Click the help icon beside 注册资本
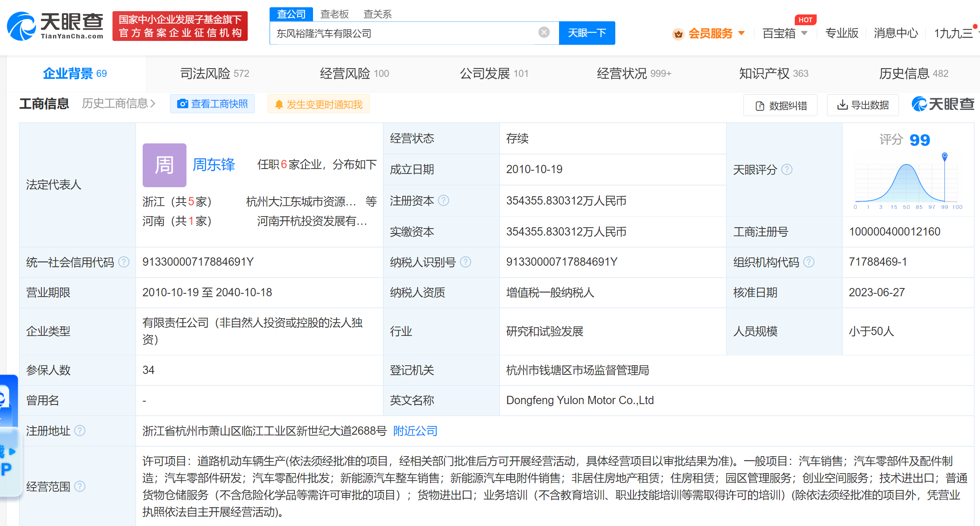Viewport: 980px width, 526px height. click(x=444, y=201)
